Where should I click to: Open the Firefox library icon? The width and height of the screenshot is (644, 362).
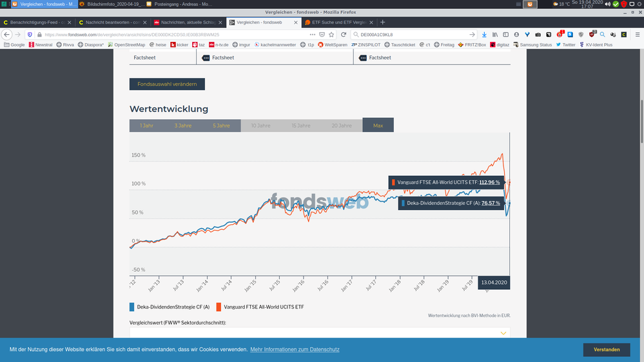(x=495, y=34)
